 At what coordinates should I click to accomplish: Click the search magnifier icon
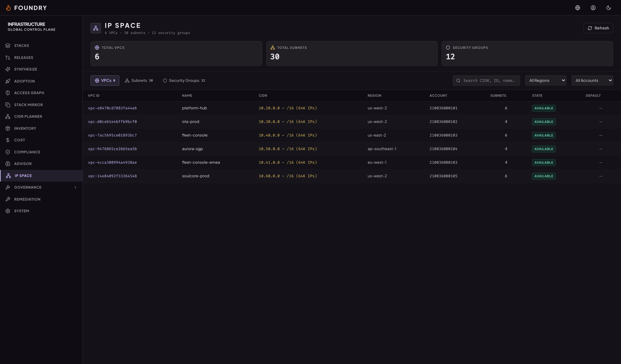coord(458,81)
